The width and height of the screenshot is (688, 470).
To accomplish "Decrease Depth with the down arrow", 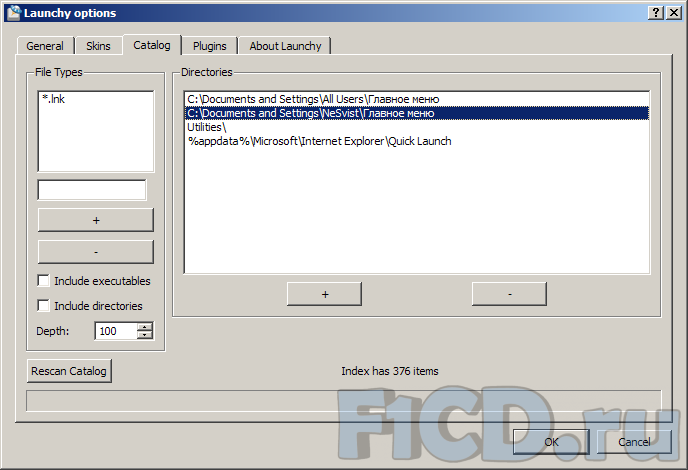I will [144, 335].
